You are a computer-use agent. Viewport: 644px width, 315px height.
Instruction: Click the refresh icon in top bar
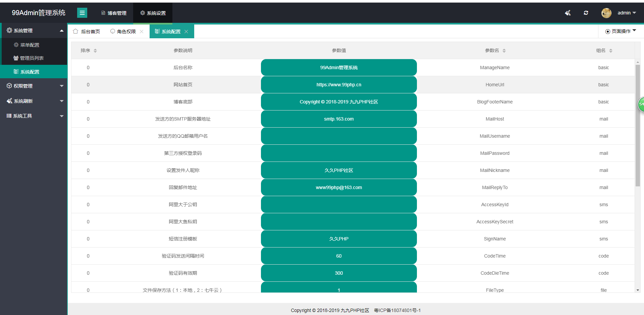[x=586, y=13]
